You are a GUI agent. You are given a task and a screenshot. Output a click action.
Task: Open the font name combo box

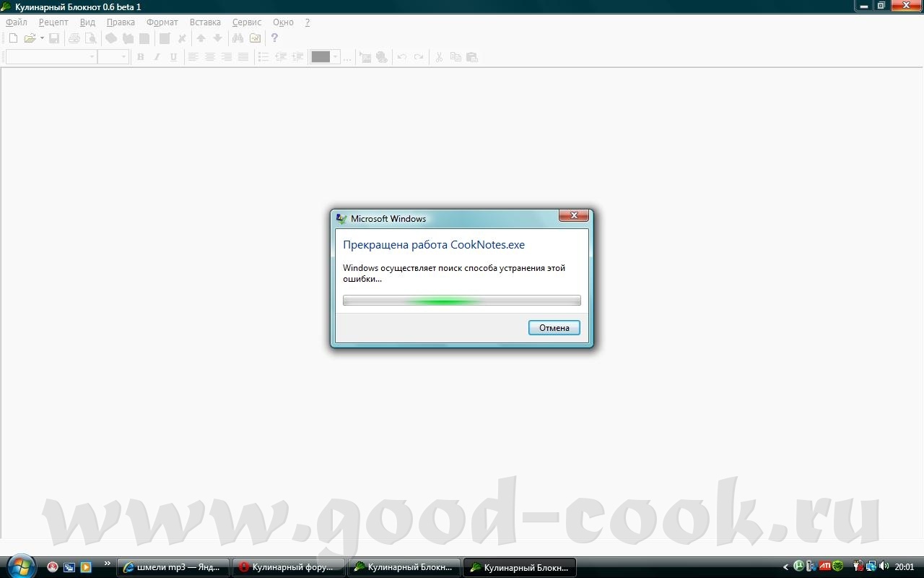51,57
